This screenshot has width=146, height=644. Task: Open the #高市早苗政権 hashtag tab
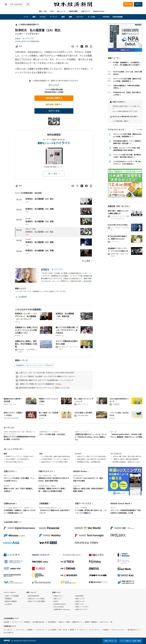117,17
